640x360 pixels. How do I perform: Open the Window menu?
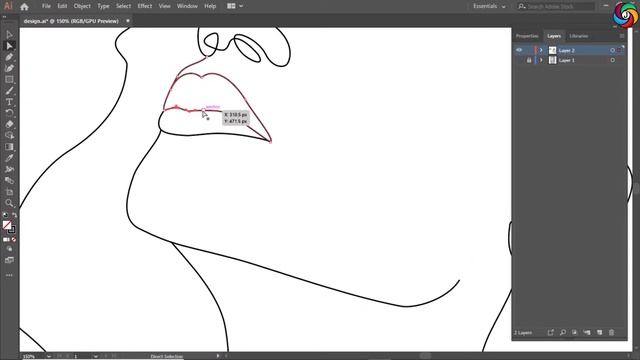click(187, 6)
